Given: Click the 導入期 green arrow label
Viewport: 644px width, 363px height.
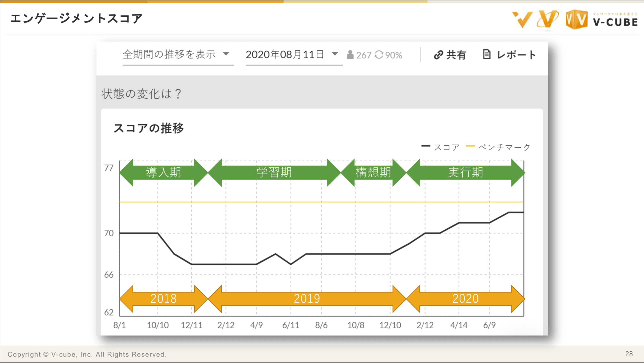Looking at the screenshot, I should 163,173.
